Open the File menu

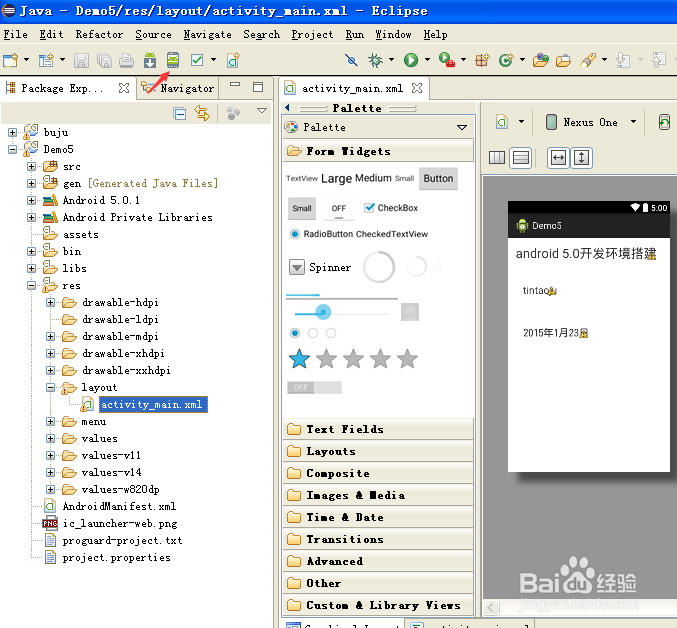click(x=16, y=35)
